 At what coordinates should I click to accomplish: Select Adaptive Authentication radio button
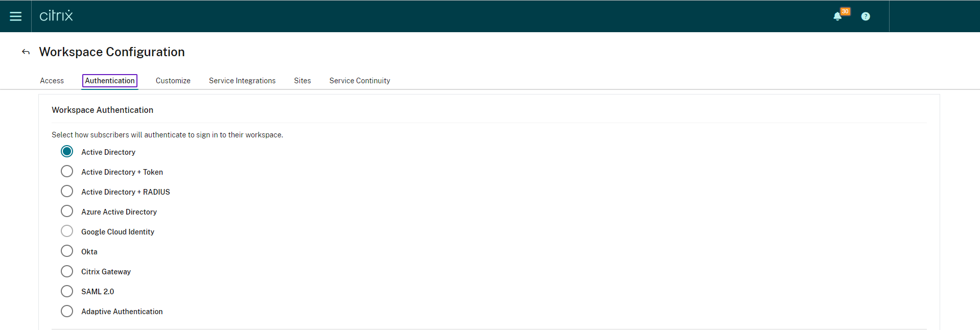[67, 311]
